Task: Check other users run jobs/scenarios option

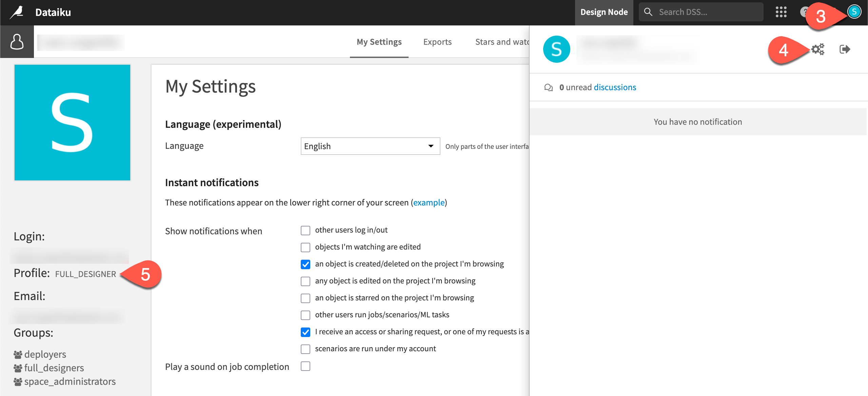Action: (x=305, y=315)
